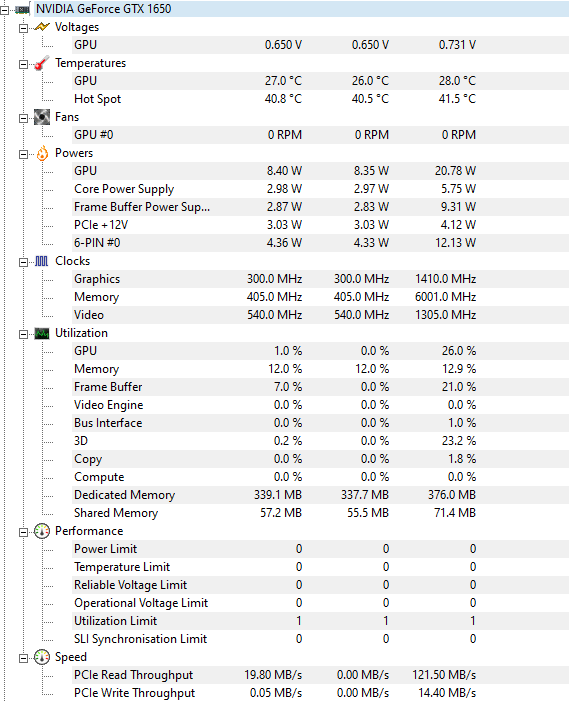
Task: Click the Clocks waveform icon
Action: [42, 261]
